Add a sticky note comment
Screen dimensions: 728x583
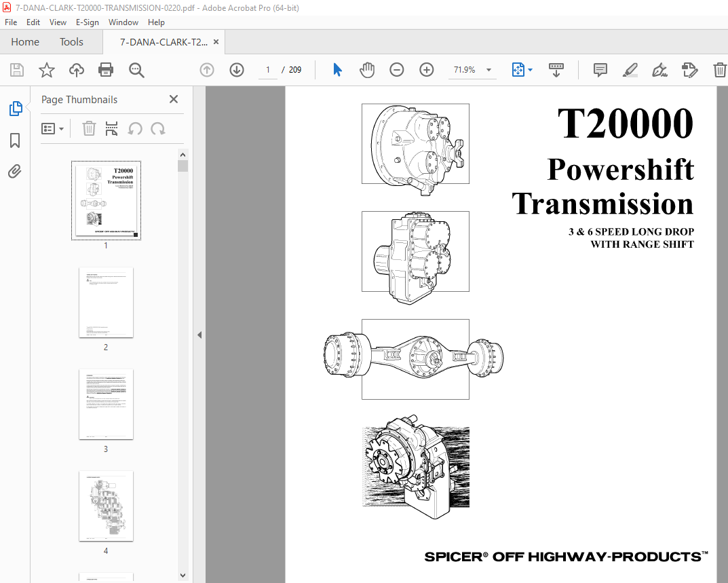click(600, 70)
